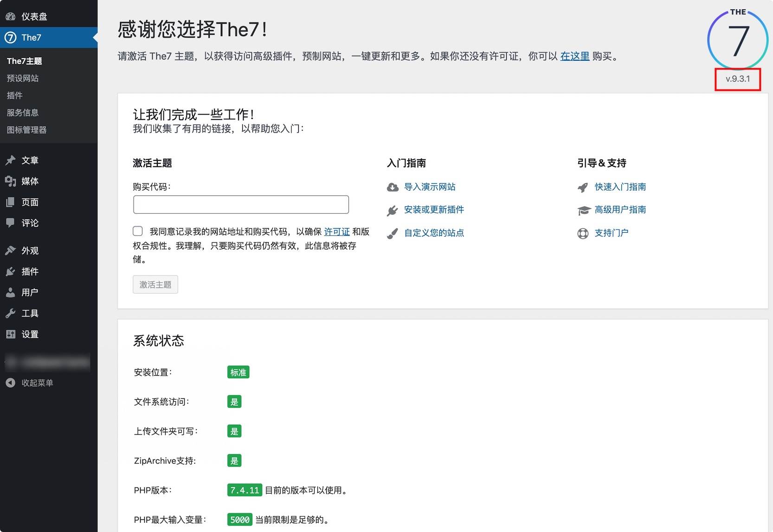Click 在这里 purchase link
The image size is (773, 532).
tap(575, 56)
